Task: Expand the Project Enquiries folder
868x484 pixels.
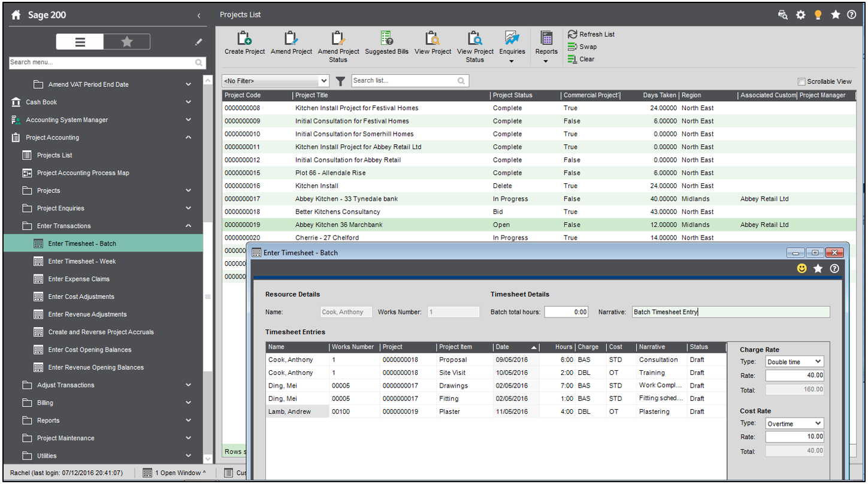Action: point(189,208)
